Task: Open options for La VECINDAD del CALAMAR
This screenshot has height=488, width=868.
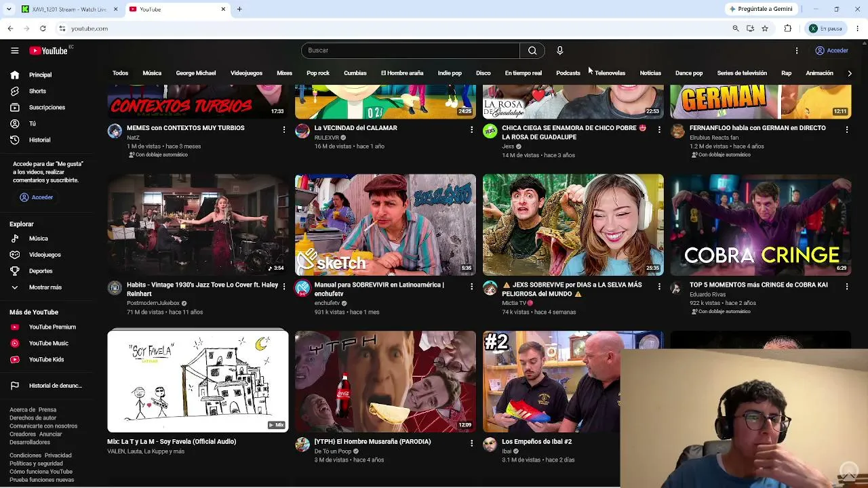Action: click(472, 129)
